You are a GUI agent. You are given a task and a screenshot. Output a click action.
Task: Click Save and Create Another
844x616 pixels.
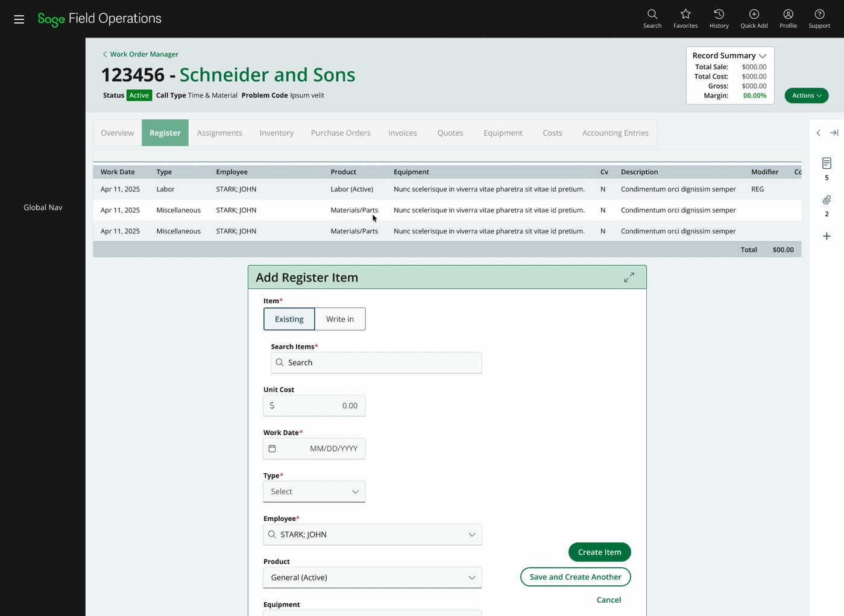point(576,577)
